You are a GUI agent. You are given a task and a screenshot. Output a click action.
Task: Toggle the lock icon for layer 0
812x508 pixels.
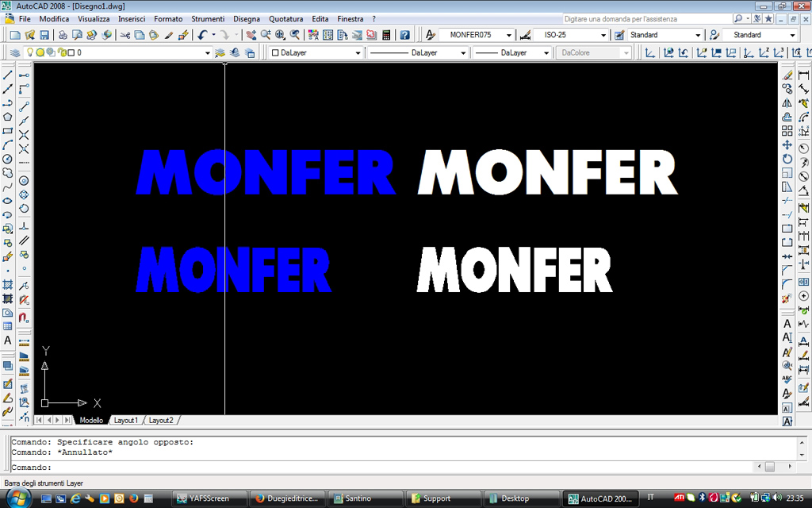pyautogui.click(x=60, y=52)
